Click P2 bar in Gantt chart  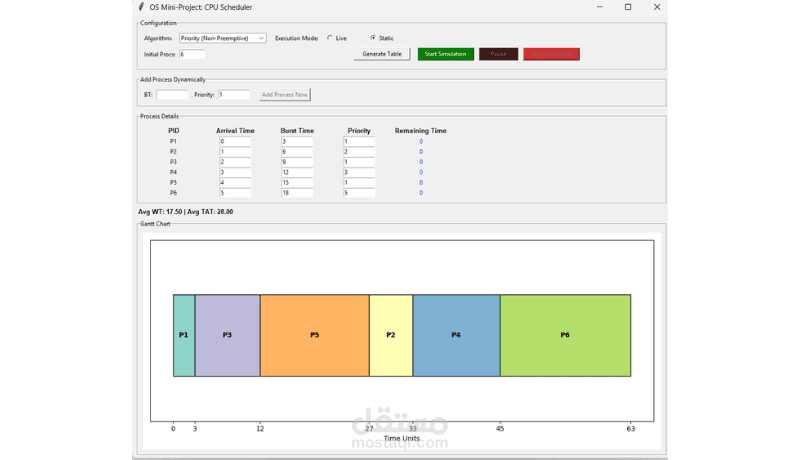[391, 336]
